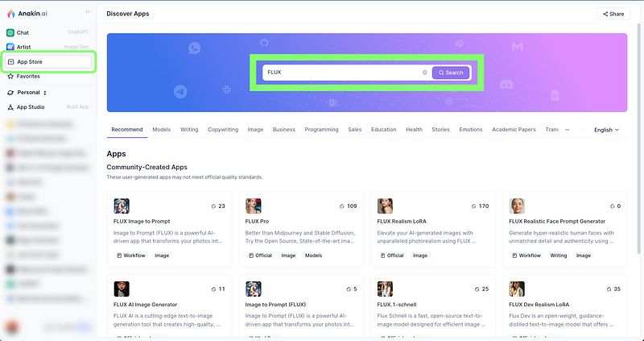The image size is (644, 341).
Task: Click Image tag on FLUX Realism LoRA
Action: [x=420, y=256]
